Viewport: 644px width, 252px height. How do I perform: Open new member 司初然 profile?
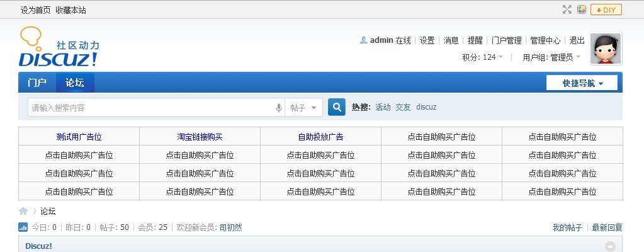click(231, 227)
